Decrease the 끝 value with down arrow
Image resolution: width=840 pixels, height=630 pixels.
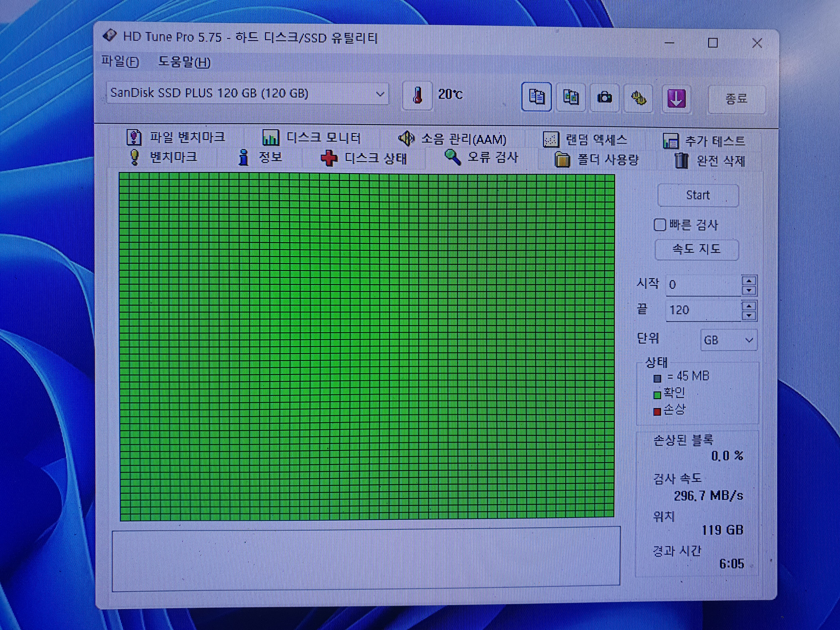749,316
